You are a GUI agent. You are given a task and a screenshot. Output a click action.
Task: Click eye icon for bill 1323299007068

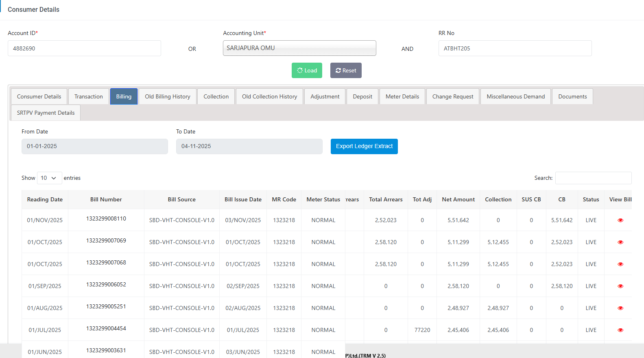[x=620, y=264]
